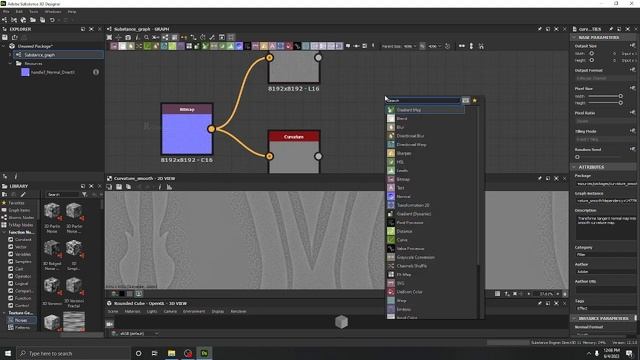Collapse the Resources folder
The width and height of the screenshot is (640, 360).
(x=10, y=63)
